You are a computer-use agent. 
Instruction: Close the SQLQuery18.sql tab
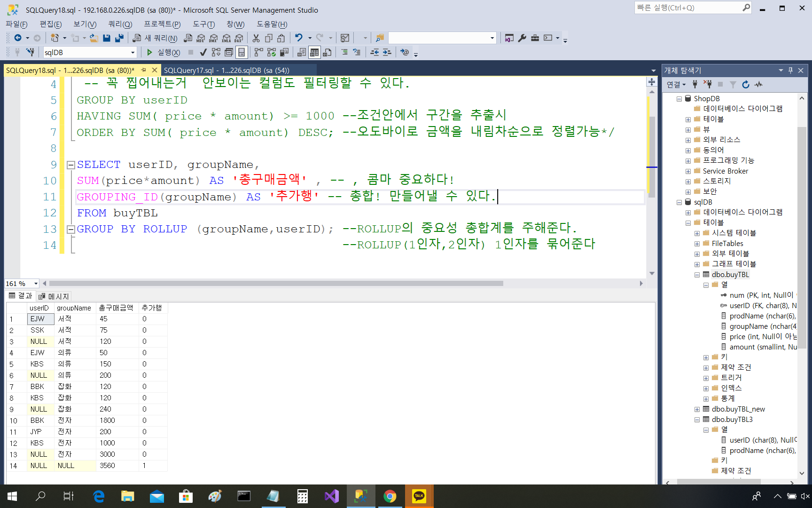coord(154,70)
